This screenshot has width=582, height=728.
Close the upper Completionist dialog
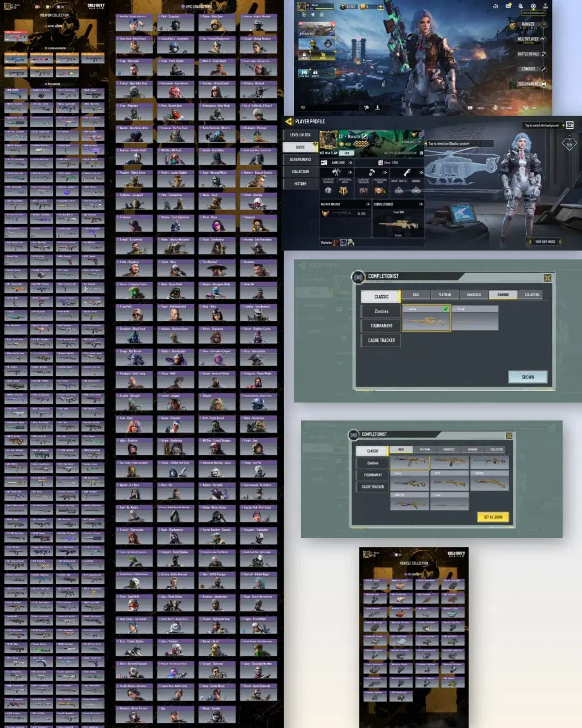coord(547,278)
